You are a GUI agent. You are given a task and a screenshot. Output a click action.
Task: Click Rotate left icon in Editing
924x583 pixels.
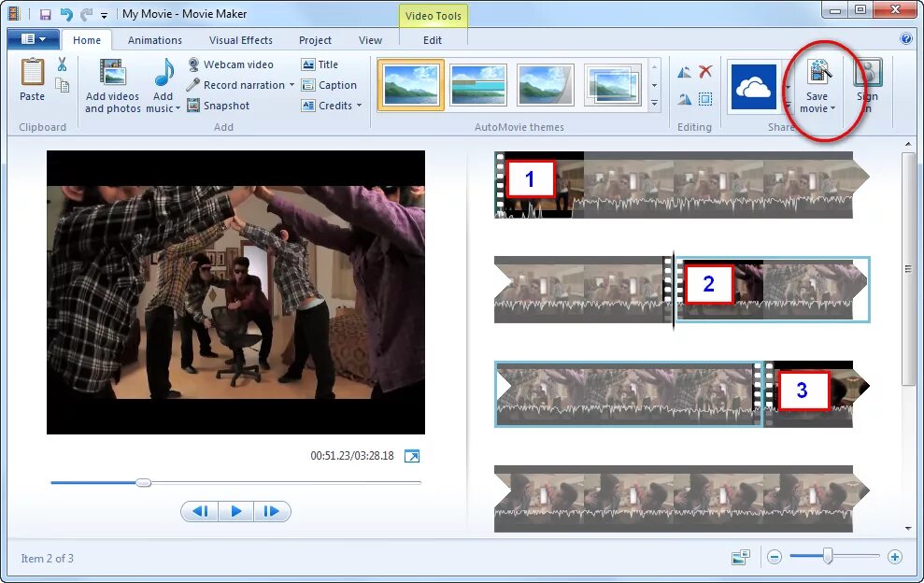point(684,73)
